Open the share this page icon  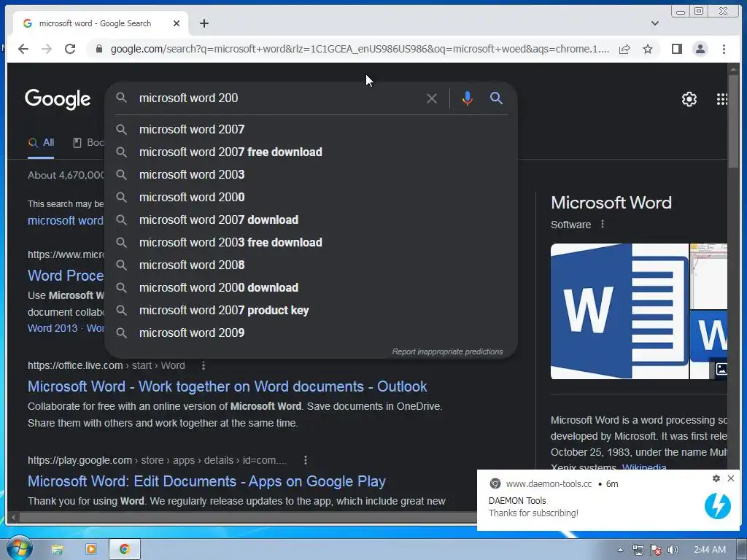pyautogui.click(x=624, y=49)
